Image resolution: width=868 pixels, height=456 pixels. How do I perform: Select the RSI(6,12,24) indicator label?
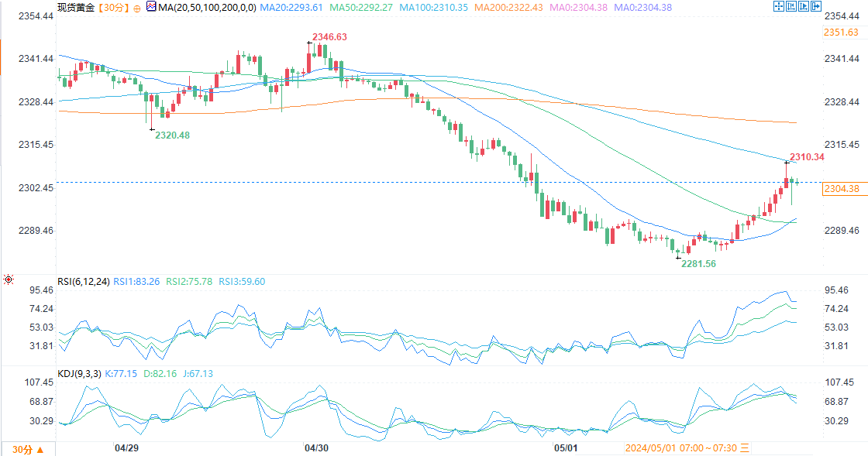tap(84, 282)
